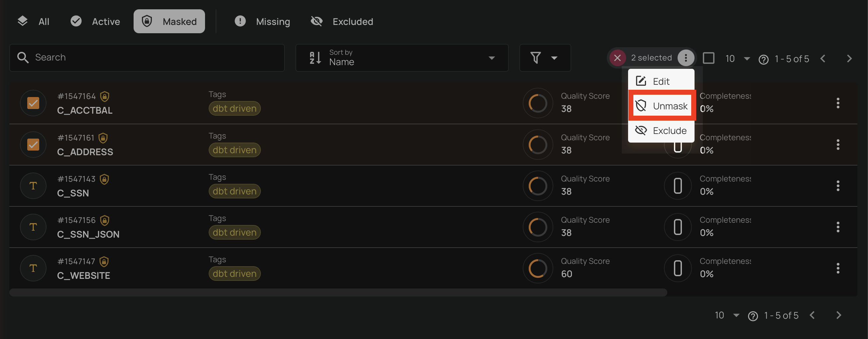The width and height of the screenshot is (868, 339).
Task: Click the dbt driven tag on C_WEBSITE
Action: [x=235, y=274]
